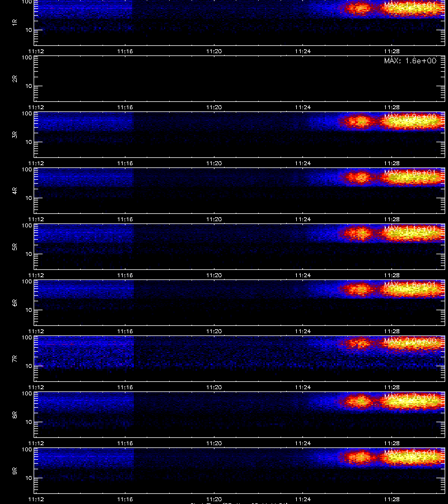
Task: Click the 11:24 tick label under panel 9R
Action: point(303,499)
